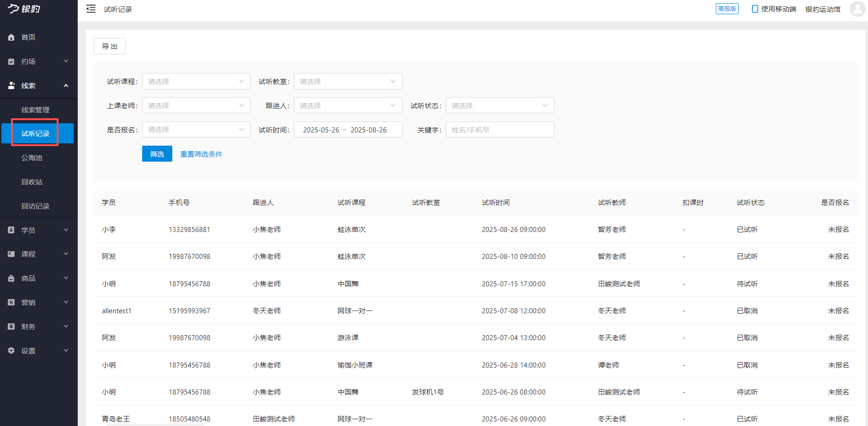This screenshot has height=426, width=868.
Task: Expand the 试听状态 dropdown
Action: pyautogui.click(x=500, y=105)
